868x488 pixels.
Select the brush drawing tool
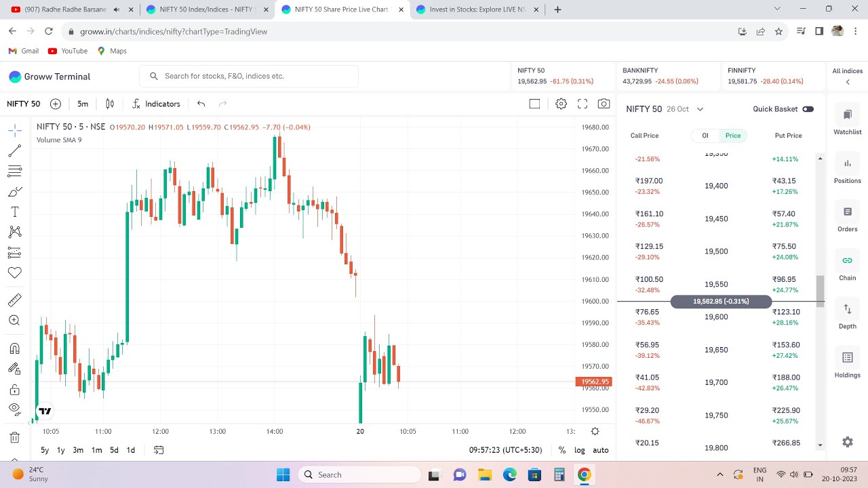click(15, 192)
